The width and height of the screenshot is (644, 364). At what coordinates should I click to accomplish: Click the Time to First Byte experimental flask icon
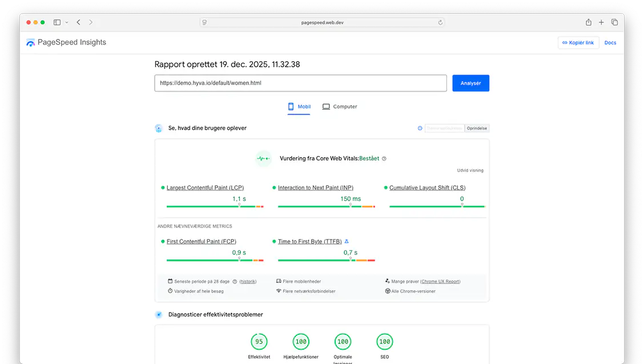pos(347,242)
